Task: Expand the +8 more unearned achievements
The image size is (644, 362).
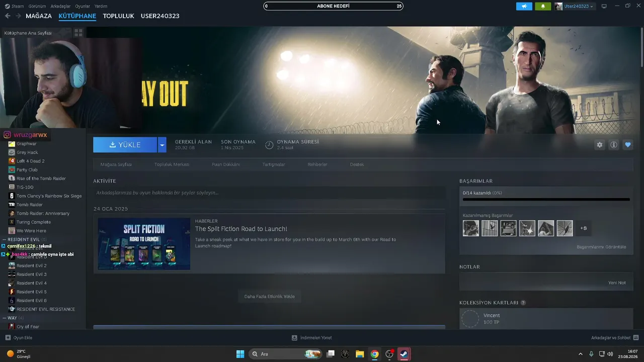Action: click(x=584, y=228)
